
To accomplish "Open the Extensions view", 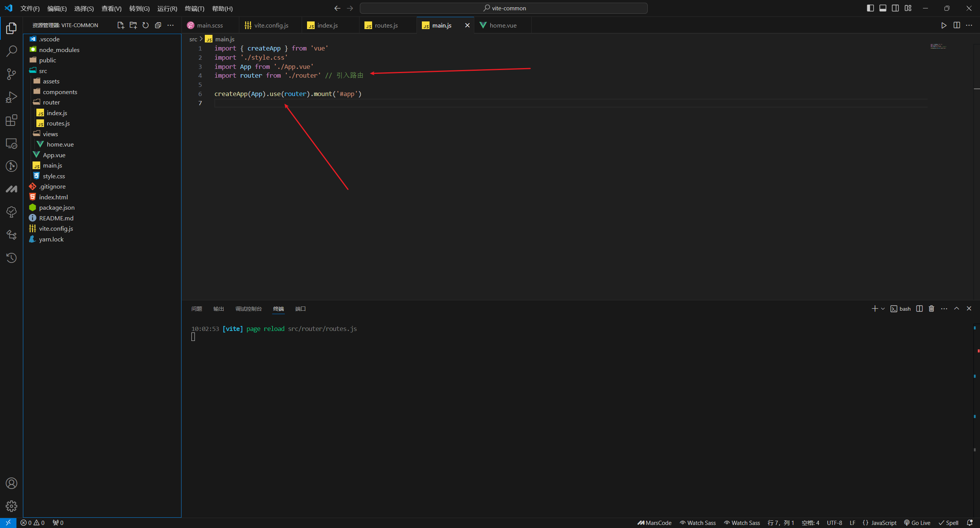I will pyautogui.click(x=11, y=121).
